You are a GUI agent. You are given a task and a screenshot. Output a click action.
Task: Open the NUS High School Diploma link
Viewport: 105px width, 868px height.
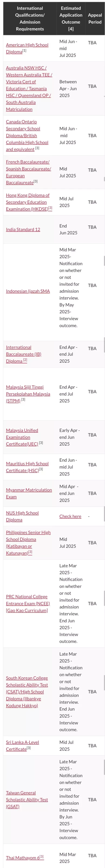pos(22,516)
